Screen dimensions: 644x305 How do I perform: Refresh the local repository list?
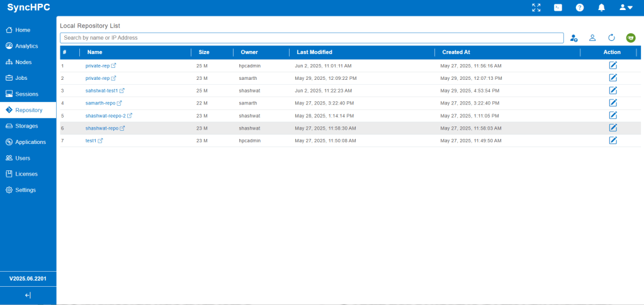coord(611,38)
